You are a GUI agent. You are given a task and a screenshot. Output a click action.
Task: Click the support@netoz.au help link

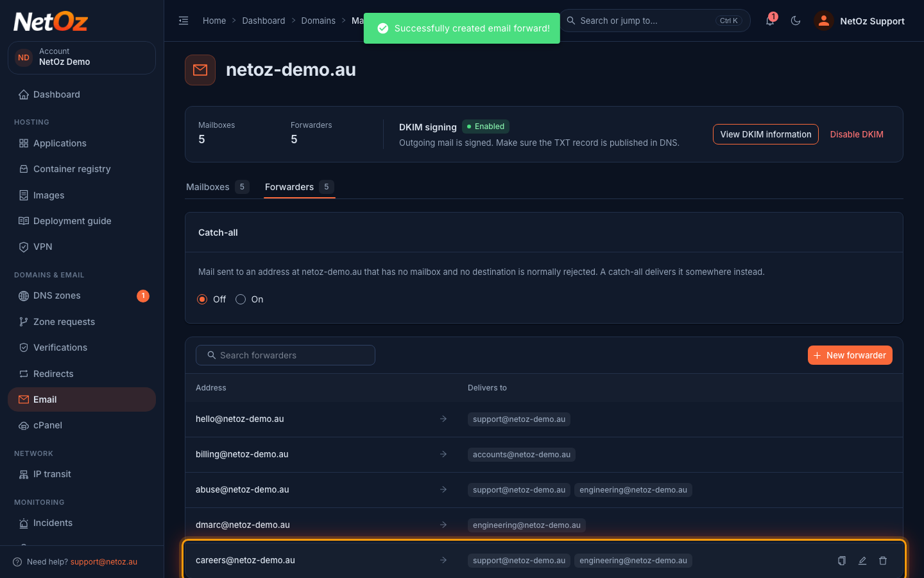[x=104, y=562]
